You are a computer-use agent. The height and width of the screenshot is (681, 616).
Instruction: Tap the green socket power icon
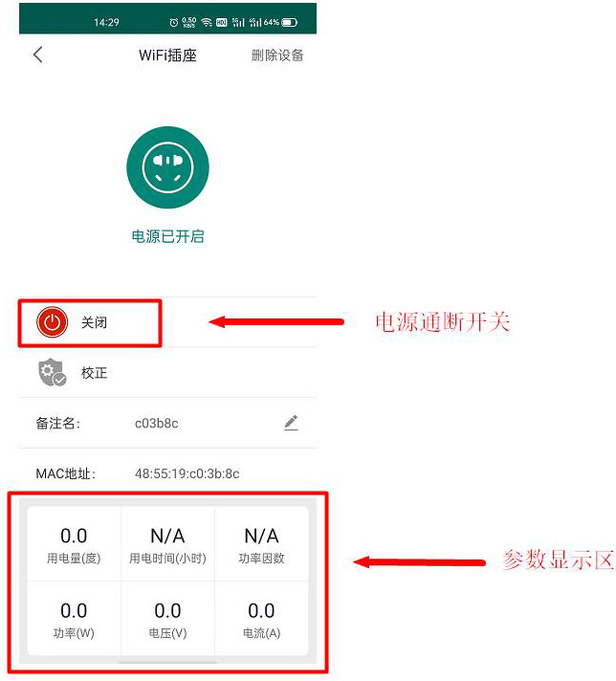click(167, 167)
